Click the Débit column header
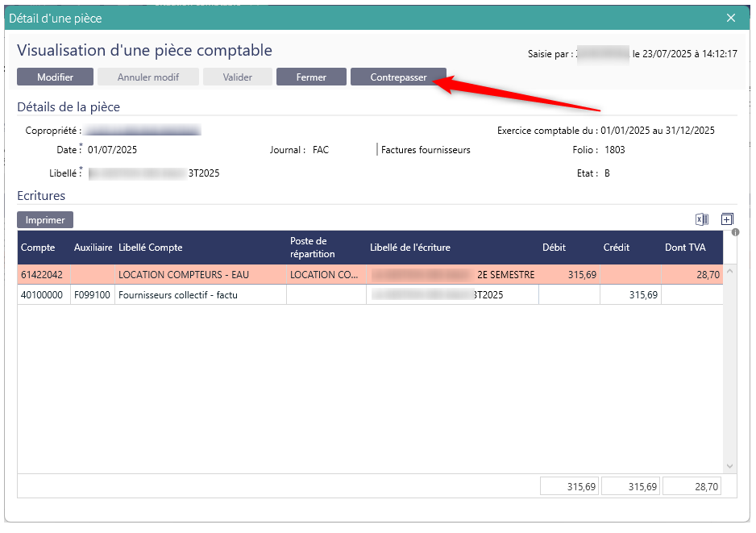This screenshot has width=756, height=533. coord(555,248)
